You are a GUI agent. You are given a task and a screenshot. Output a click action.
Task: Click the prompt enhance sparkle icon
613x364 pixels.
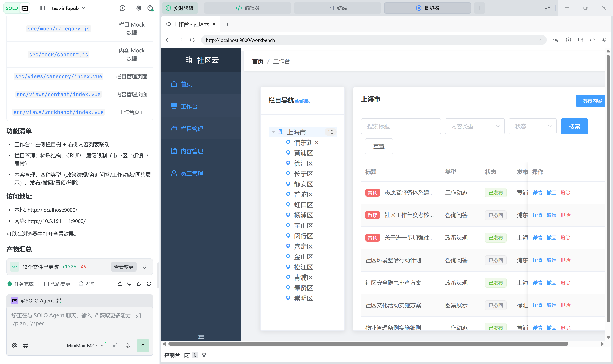114,346
